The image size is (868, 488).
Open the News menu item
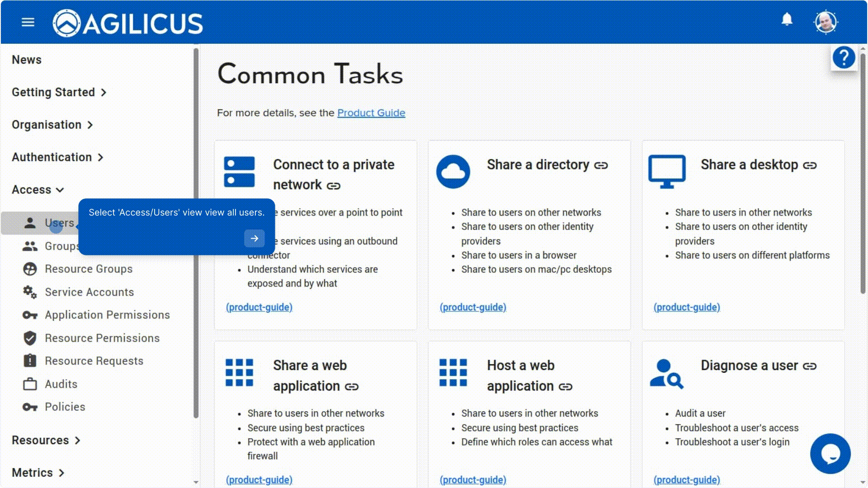coord(27,60)
